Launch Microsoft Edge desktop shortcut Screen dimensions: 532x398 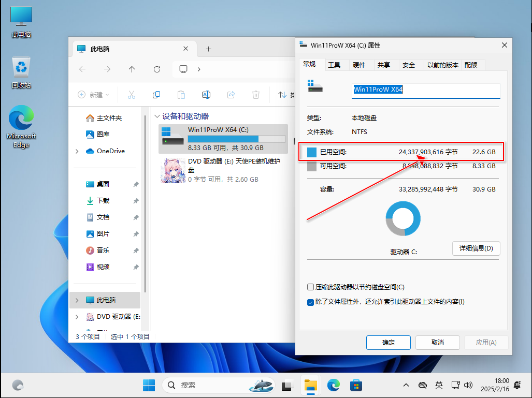click(x=21, y=126)
